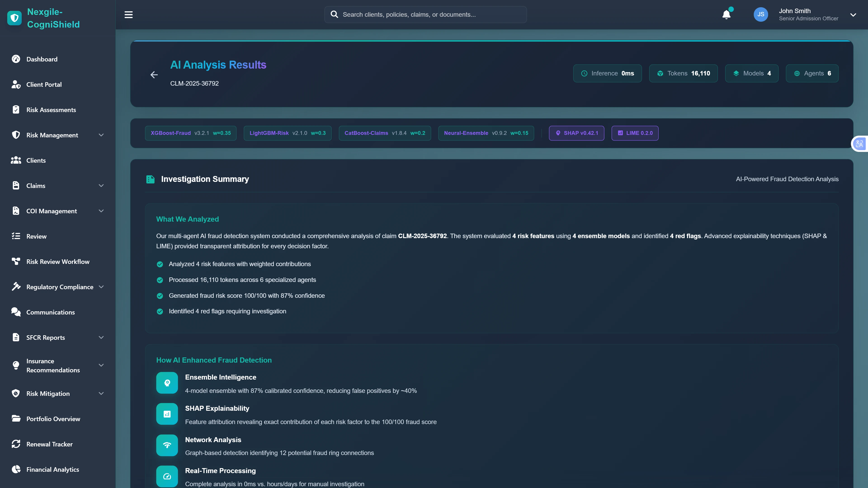Select the LIME 0.2.0 button

[635, 133]
